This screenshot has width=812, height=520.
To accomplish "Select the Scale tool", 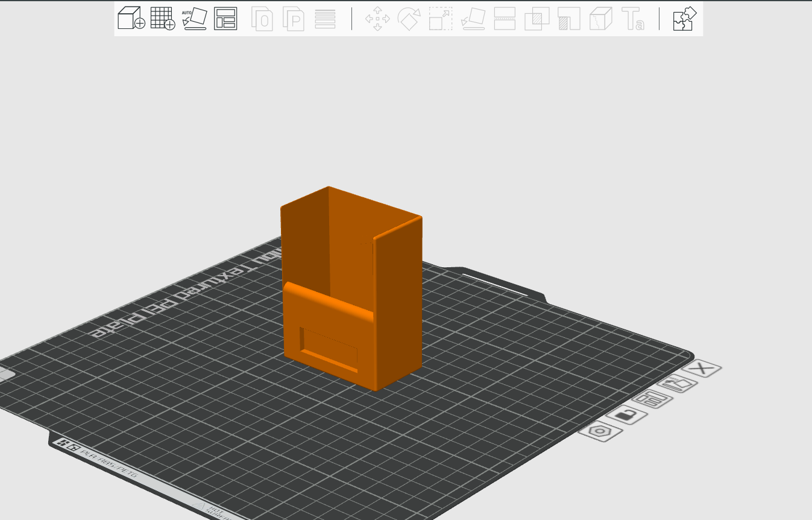I will tap(440, 18).
